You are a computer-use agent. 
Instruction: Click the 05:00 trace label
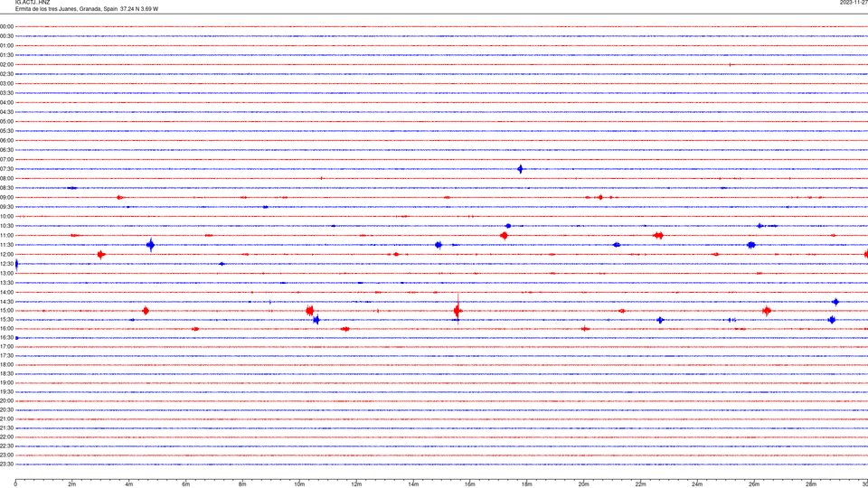(x=6, y=121)
